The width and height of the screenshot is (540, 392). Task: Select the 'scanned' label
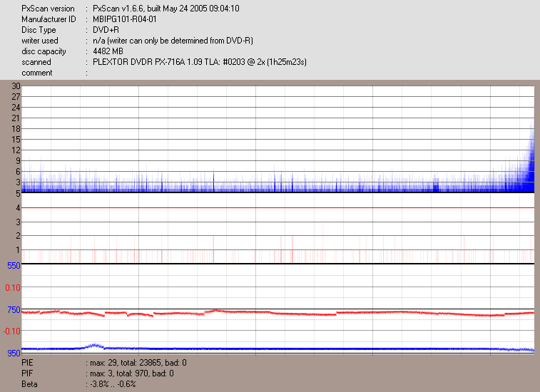pyautogui.click(x=36, y=62)
